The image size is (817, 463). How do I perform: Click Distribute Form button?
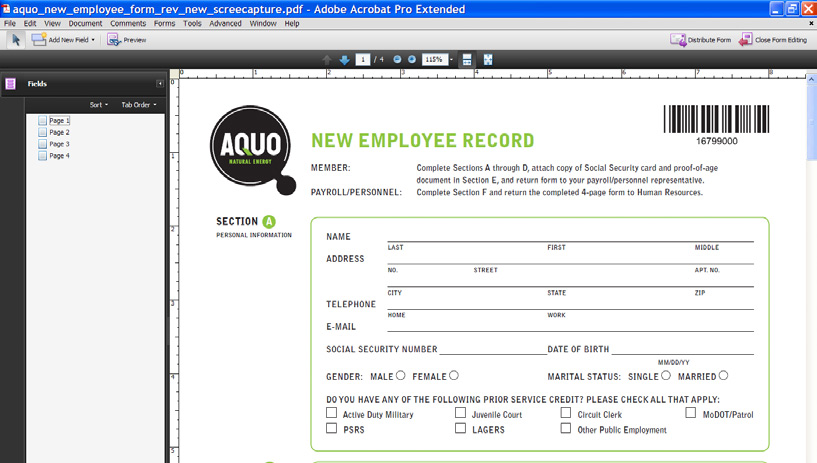(x=701, y=40)
